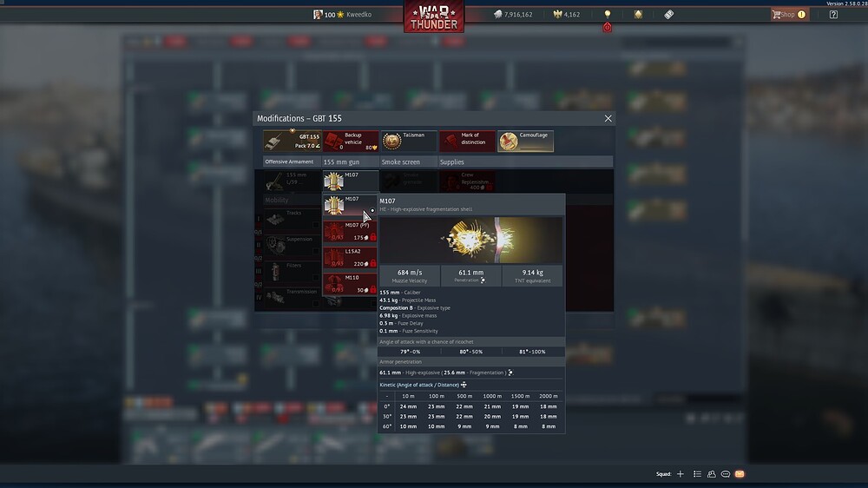Click the 684 m/s Muzzle Velocity stat
868x488 pixels.
410,276
